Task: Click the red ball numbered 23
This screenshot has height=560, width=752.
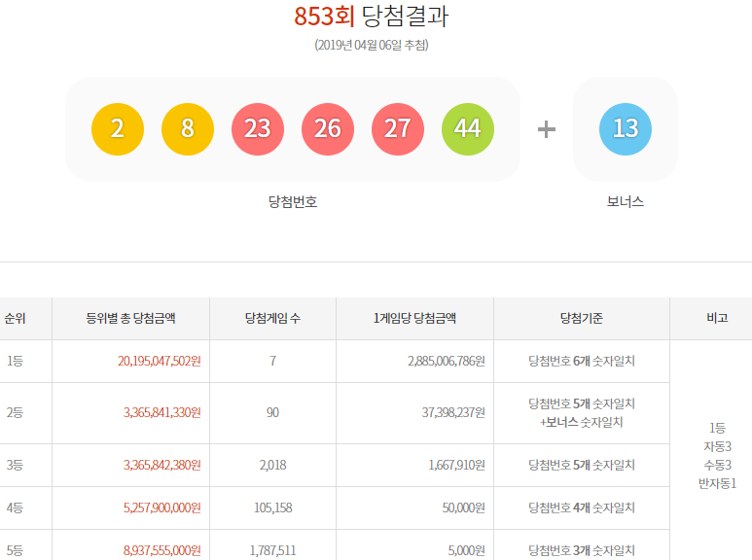Action: 258,129
